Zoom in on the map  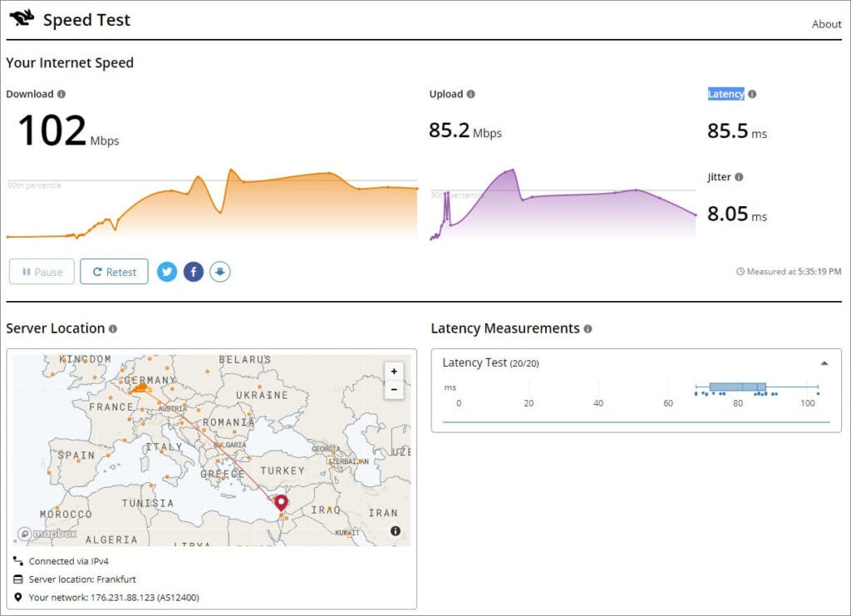[x=394, y=372]
